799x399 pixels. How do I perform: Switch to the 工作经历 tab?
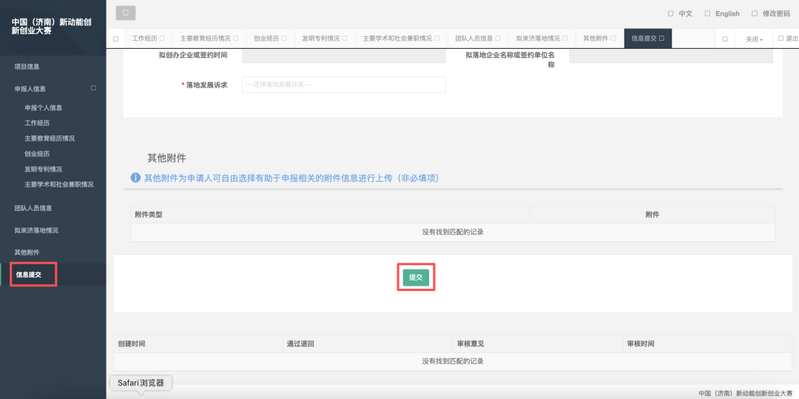[145, 38]
